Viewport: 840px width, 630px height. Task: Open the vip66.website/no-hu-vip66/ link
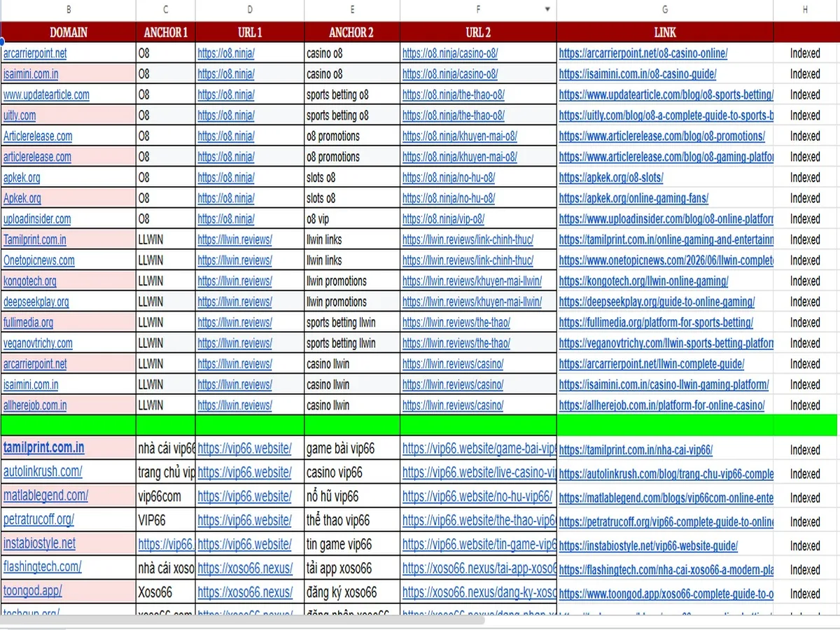coord(477,496)
